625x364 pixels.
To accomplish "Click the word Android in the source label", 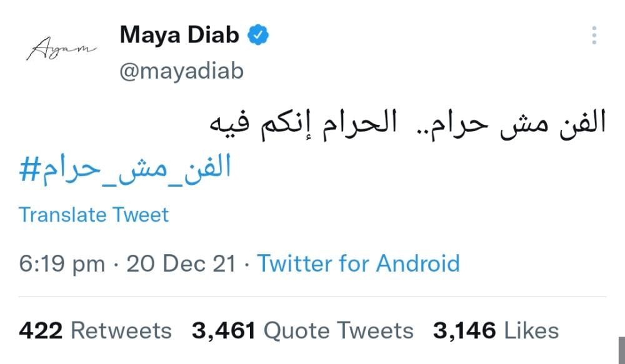I will pos(417,263).
